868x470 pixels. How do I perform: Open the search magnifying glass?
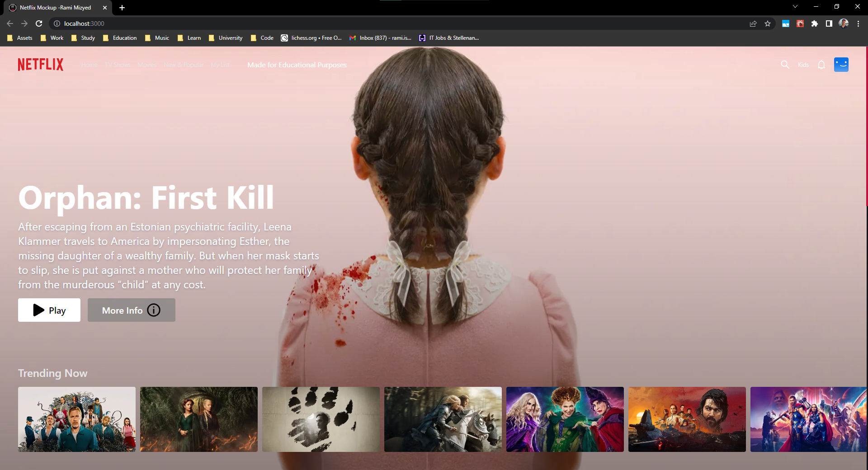tap(785, 65)
